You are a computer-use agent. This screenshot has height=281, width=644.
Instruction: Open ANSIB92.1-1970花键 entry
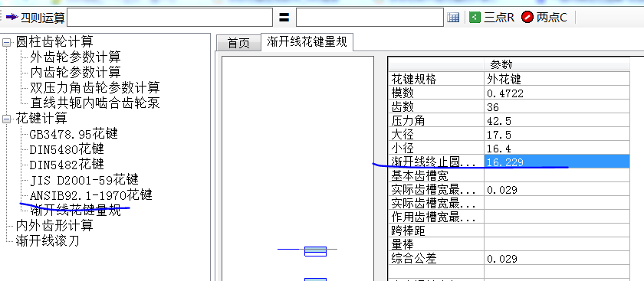[90, 194]
